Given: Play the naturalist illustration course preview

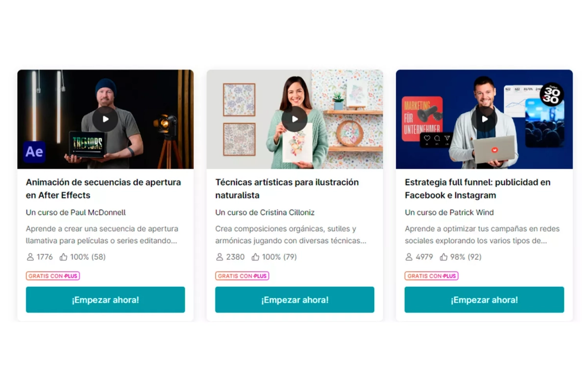Looking at the screenshot, I should [294, 119].
